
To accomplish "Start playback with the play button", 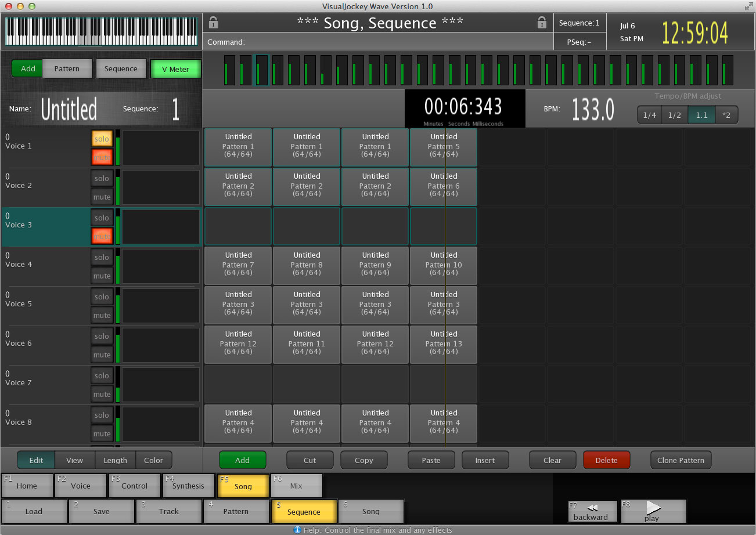I will [x=653, y=511].
